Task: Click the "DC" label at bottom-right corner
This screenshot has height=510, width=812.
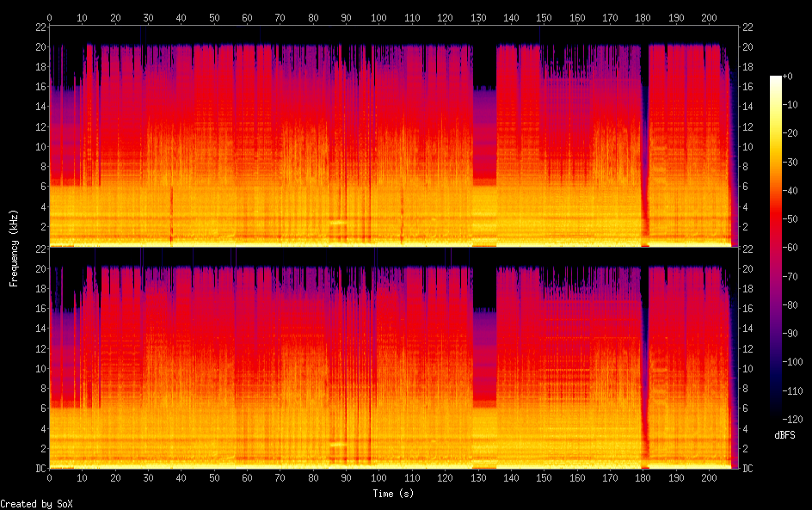Action: click(748, 469)
